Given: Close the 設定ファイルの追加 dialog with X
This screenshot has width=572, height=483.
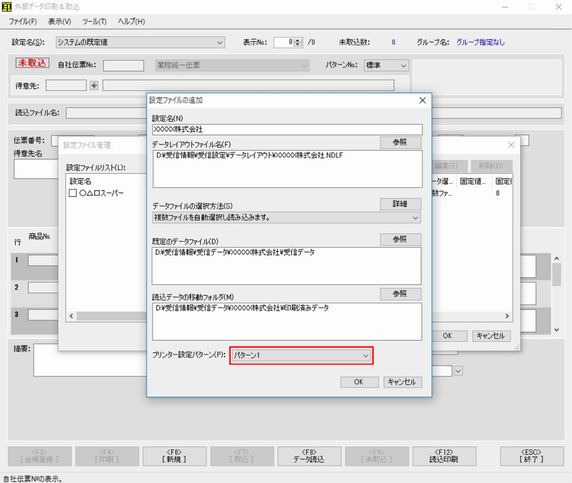Looking at the screenshot, I should [422, 100].
